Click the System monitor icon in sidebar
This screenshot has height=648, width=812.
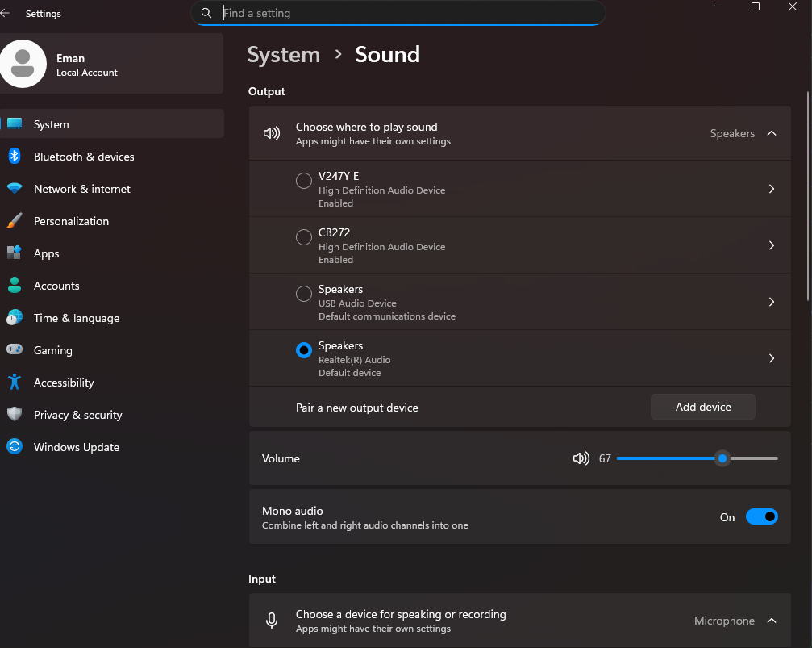(15, 124)
